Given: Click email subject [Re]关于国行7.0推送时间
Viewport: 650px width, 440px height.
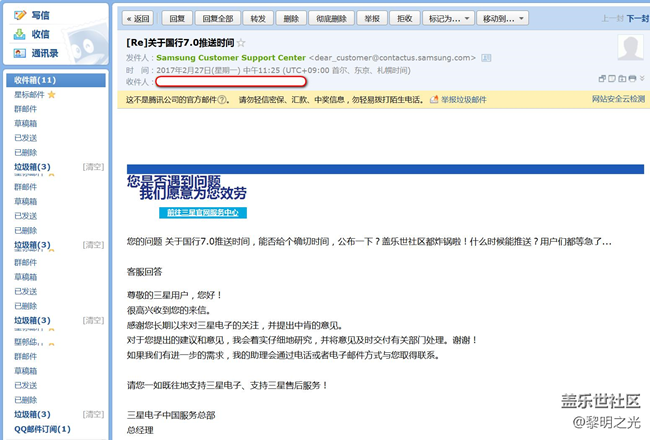Looking at the screenshot, I should tap(180, 43).
